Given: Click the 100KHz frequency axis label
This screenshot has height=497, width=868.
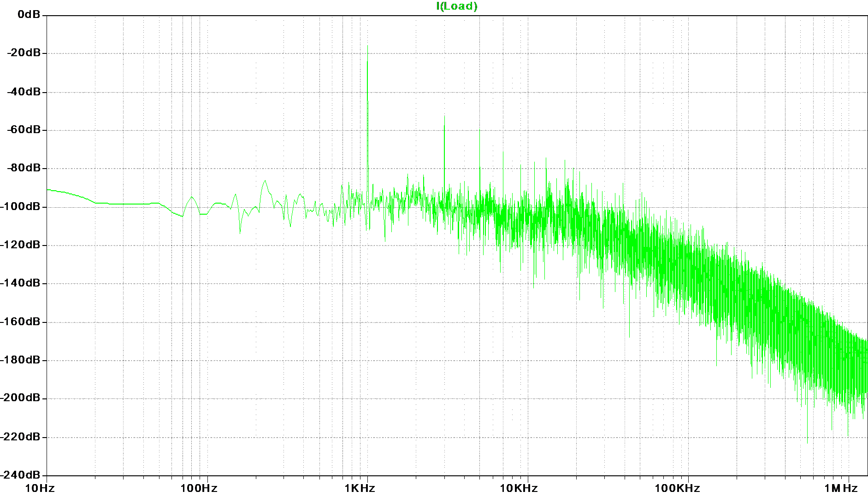Looking at the screenshot, I should point(678,488).
